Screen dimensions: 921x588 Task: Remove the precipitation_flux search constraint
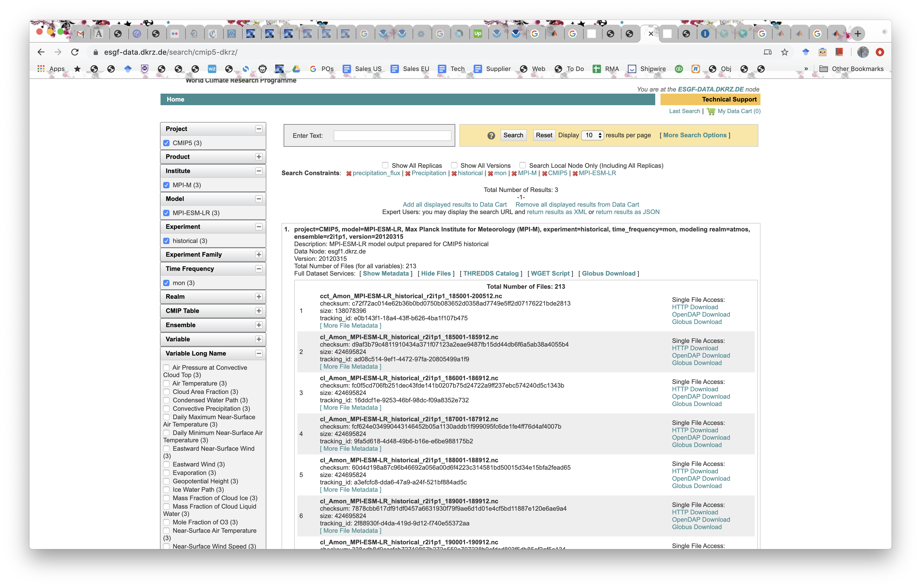pyautogui.click(x=348, y=174)
